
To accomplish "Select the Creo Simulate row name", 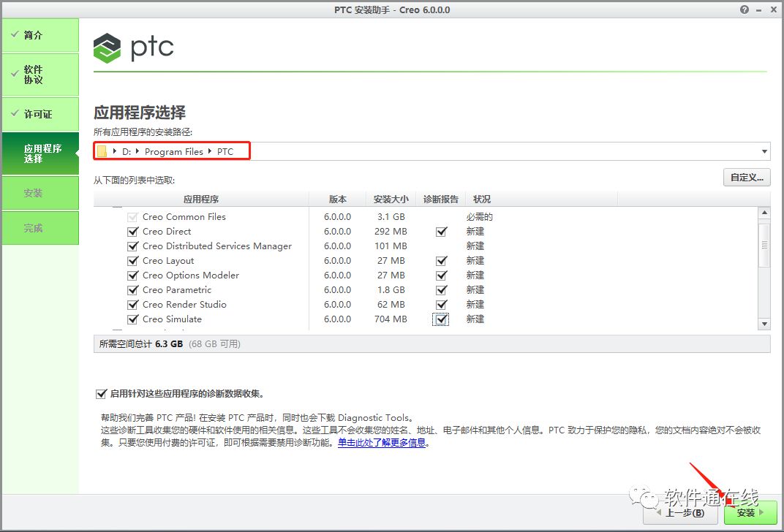I will pos(172,319).
